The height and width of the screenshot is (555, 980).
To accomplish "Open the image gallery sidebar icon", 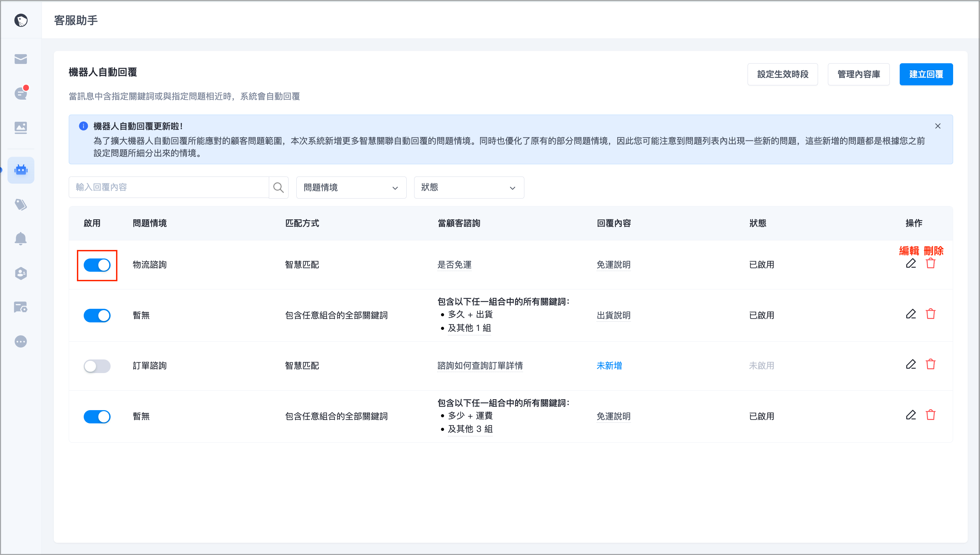I will tap(21, 128).
